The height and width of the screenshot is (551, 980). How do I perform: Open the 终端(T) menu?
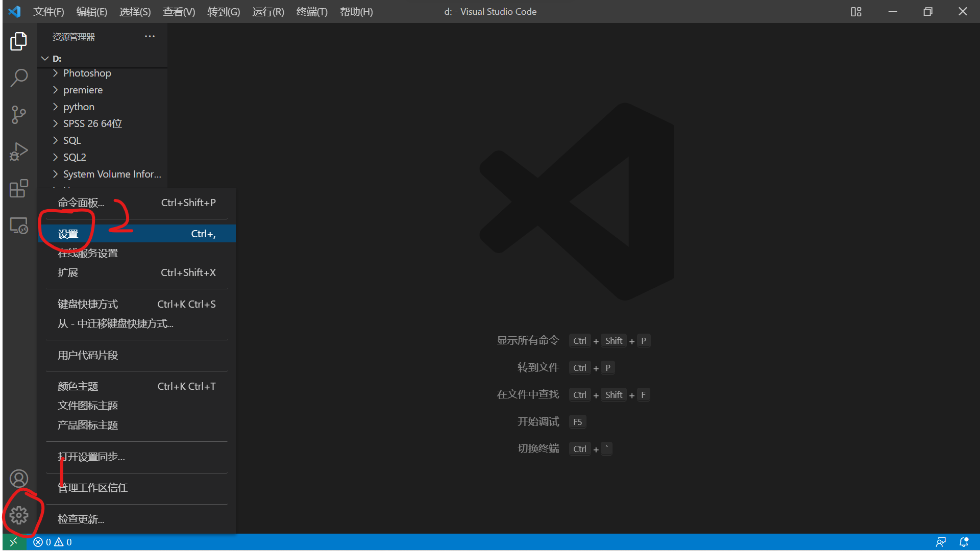click(312, 11)
